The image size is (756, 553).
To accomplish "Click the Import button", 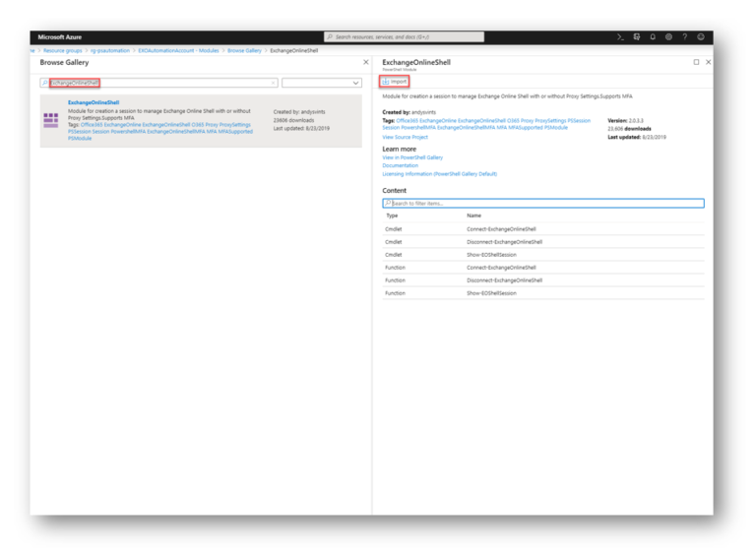I will tap(395, 82).
